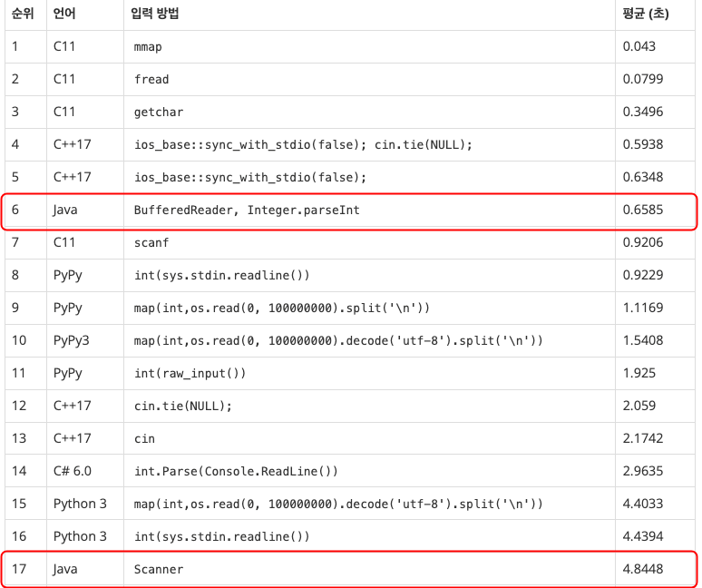Click the value 2.9635
The height and width of the screenshot is (588, 702).
point(642,472)
